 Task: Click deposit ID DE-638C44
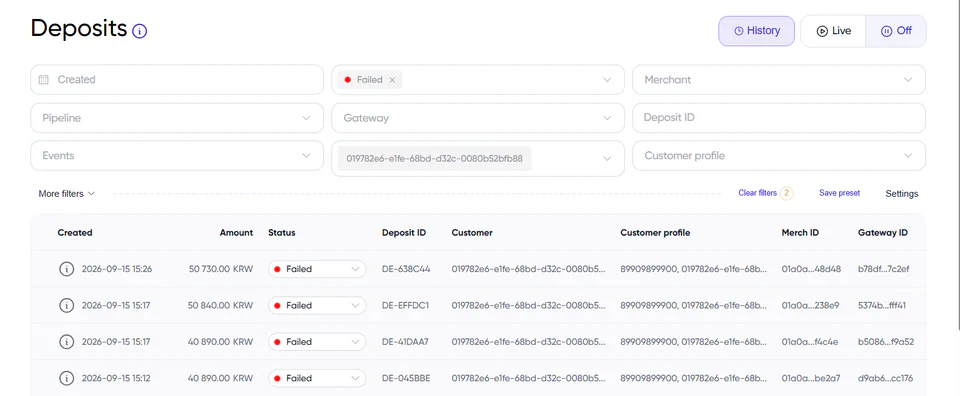[406, 269]
